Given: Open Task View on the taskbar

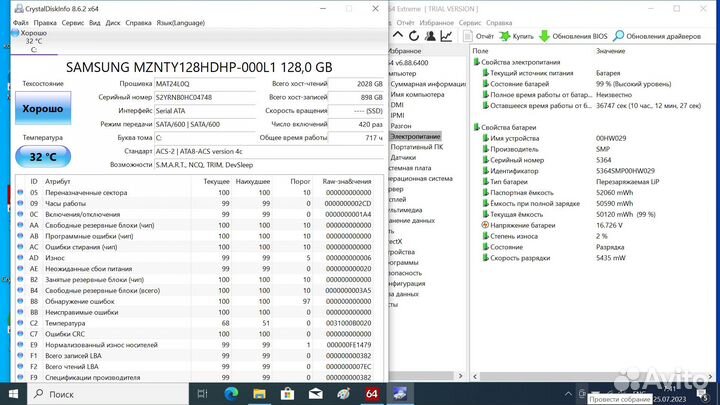Looking at the screenshot, I should click(202, 394).
